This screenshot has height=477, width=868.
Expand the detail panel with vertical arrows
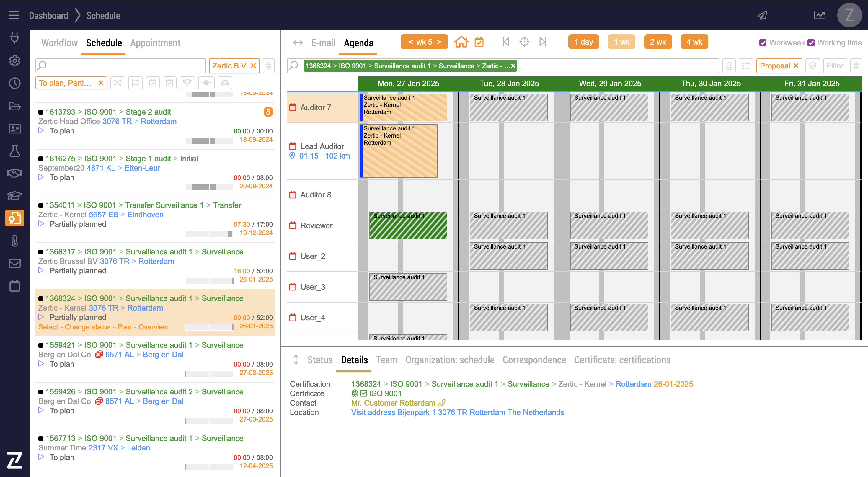click(x=296, y=360)
